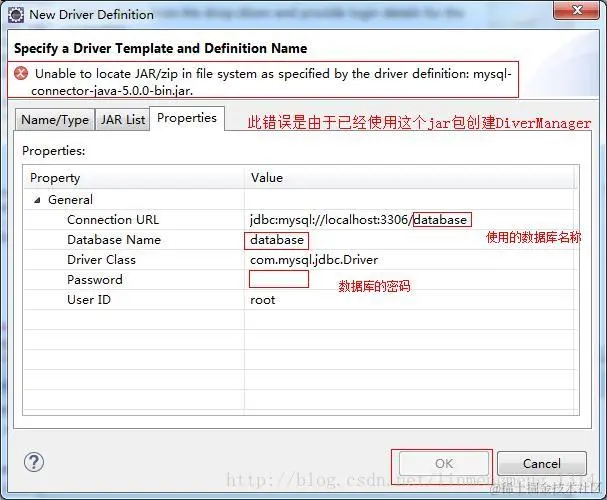Click the 'Connection URL' property row label

(x=113, y=220)
